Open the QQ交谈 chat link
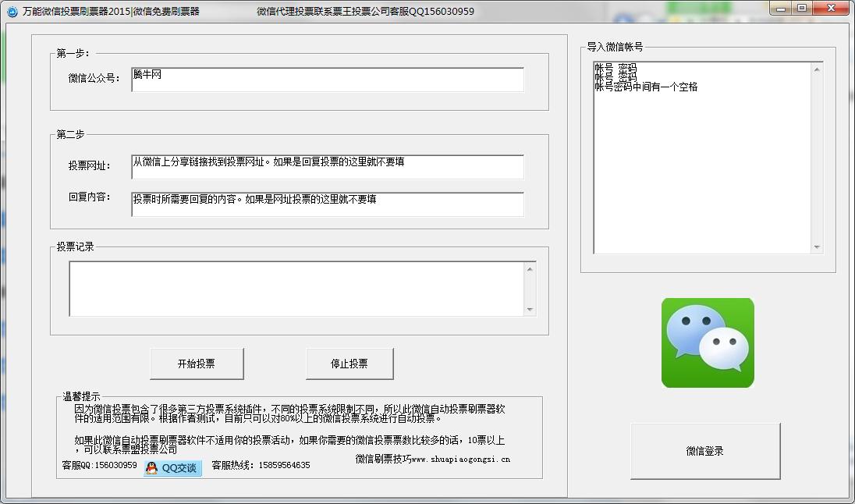Viewport: 855px width, 504px height. (172, 467)
